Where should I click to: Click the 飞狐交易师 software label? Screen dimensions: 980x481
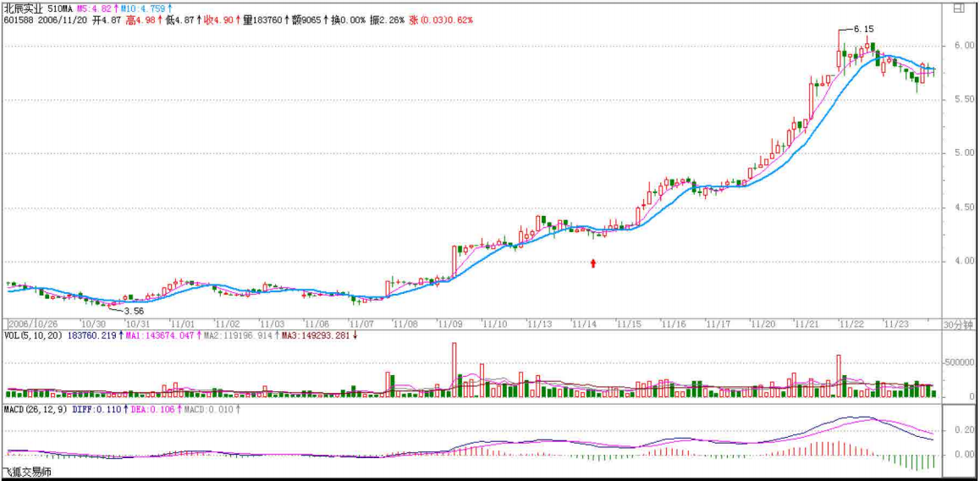click(27, 472)
